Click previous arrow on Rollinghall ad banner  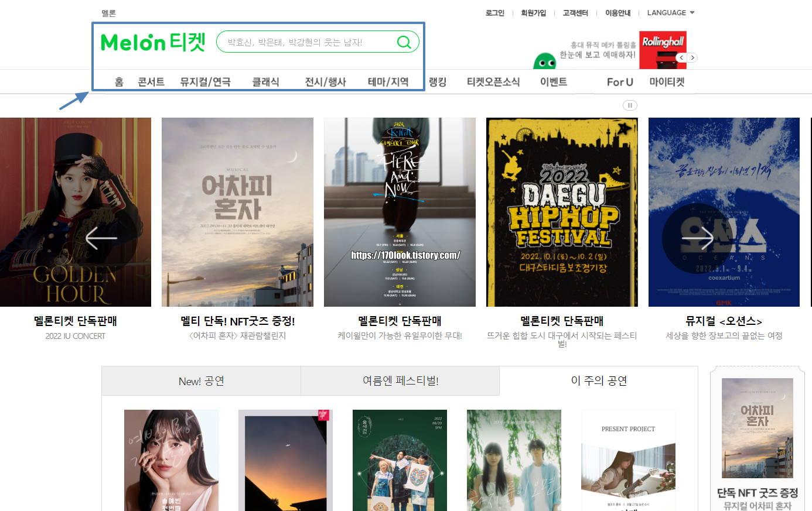[681, 57]
